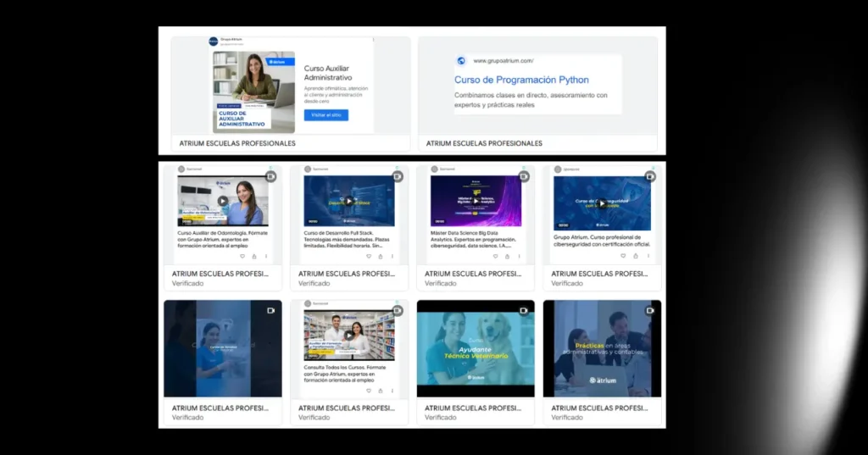Click video icon on Técnico Veterinario ad
868x455 pixels.
coord(524,310)
